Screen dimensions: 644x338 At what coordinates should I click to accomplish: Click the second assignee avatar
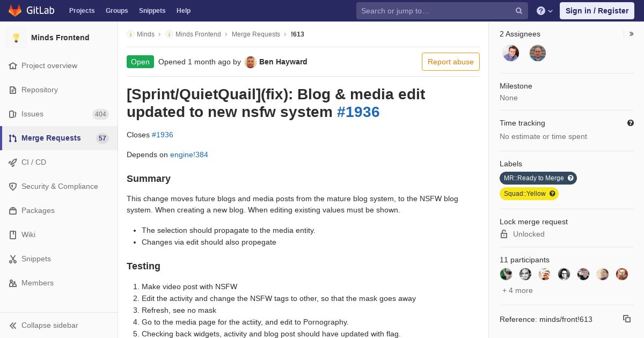(x=538, y=53)
